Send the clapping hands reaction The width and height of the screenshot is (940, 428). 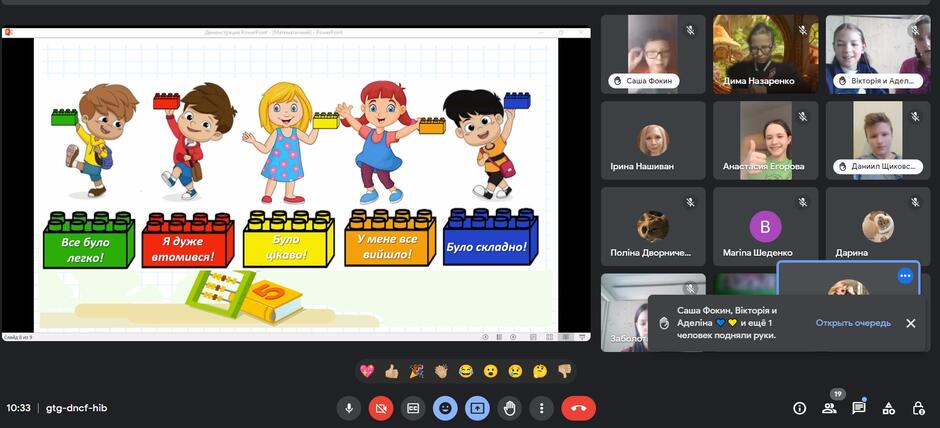coord(441,371)
